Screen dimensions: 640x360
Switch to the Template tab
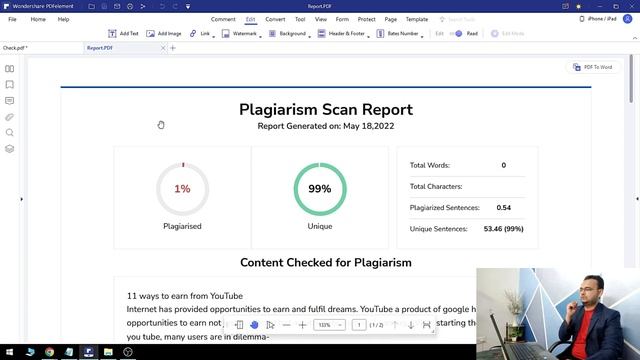pyautogui.click(x=417, y=19)
